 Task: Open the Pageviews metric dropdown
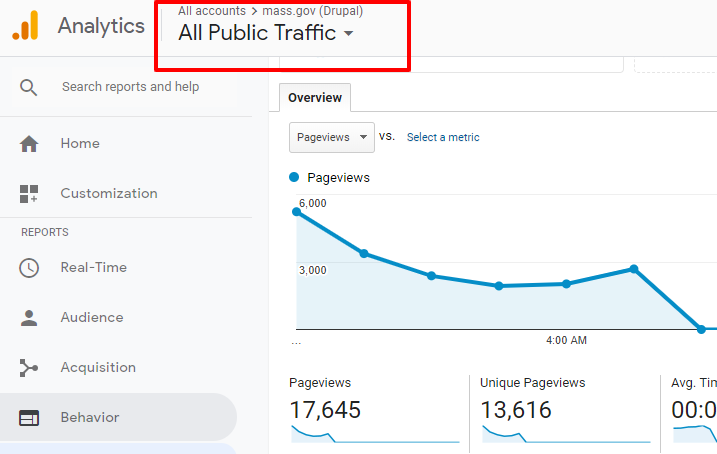point(332,137)
